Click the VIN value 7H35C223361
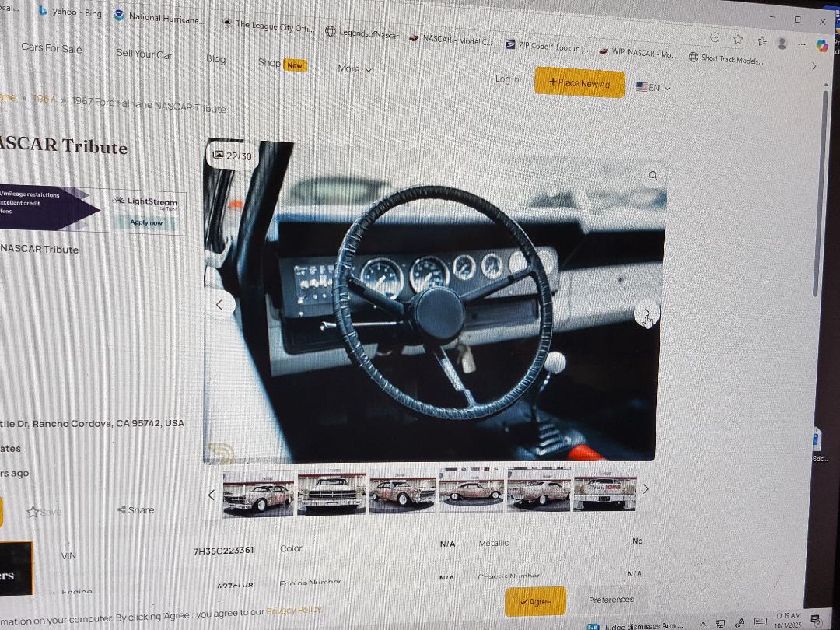This screenshot has height=630, width=840. [x=223, y=550]
